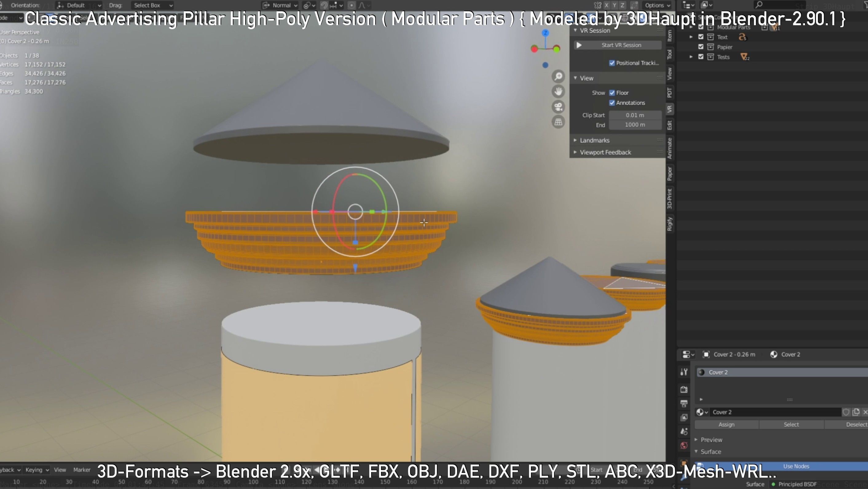Toggle Papier collection visibility checkbox
The height and width of the screenshot is (489, 868).
pos(701,47)
